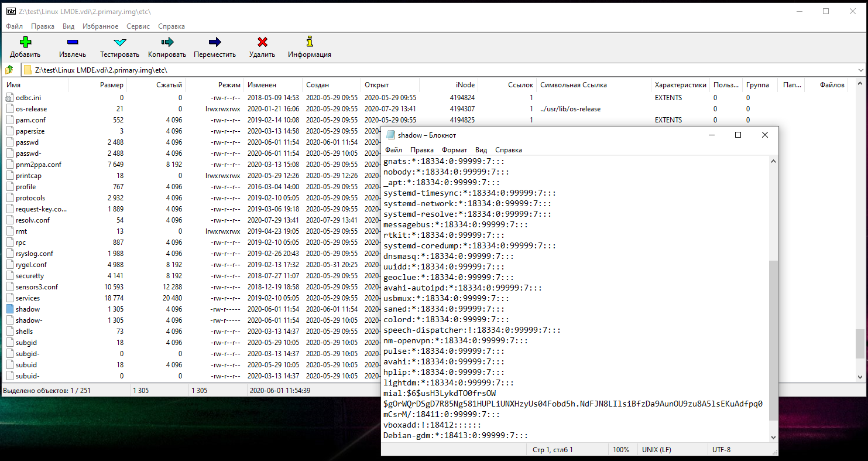Open the yellow Информация icon
868x461 pixels.
(x=310, y=42)
